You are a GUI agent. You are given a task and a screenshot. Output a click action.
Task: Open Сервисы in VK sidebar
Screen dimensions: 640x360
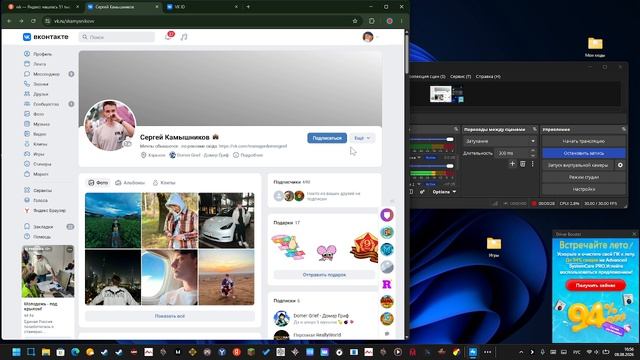point(38,190)
